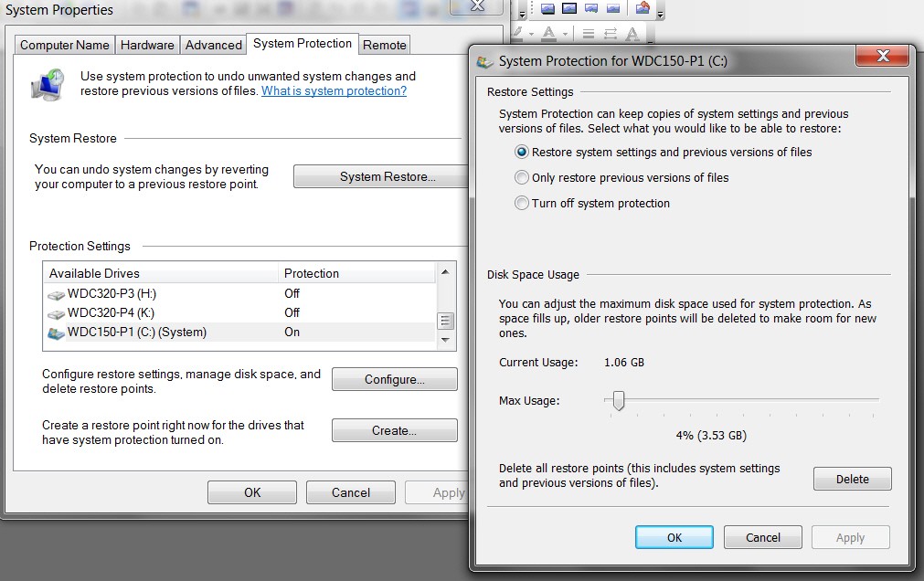Expand the picture toolbar options arrow

coord(661,15)
